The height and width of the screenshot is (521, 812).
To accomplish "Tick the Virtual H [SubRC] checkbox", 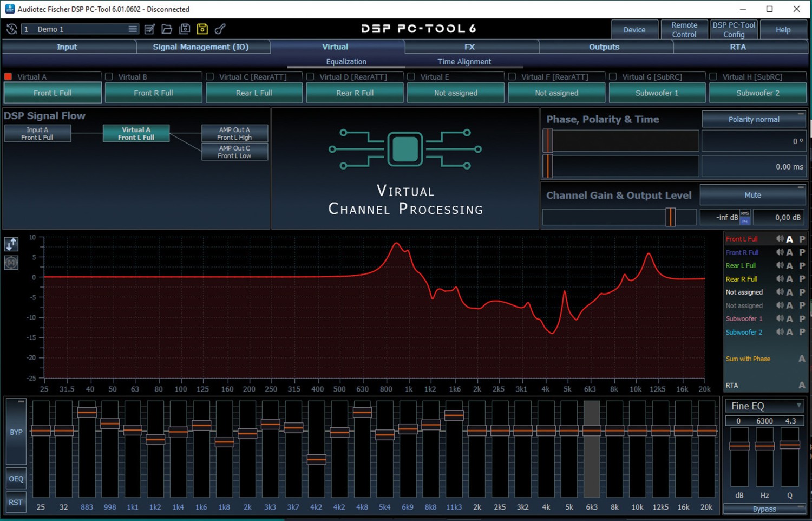I will point(713,77).
